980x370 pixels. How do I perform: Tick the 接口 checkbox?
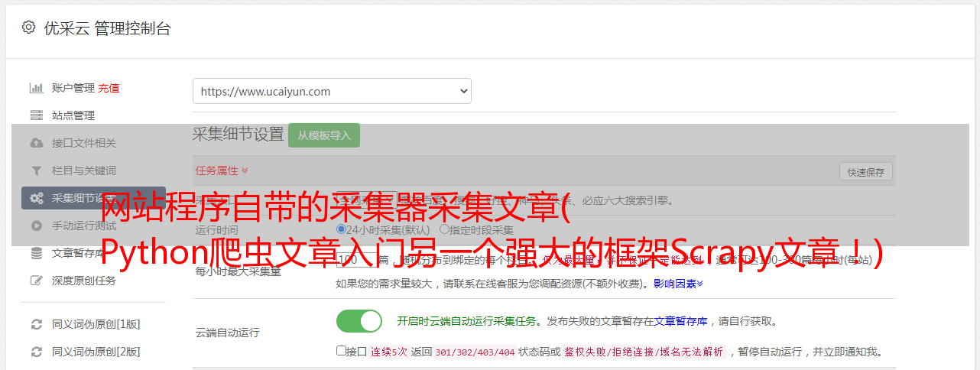click(x=341, y=351)
